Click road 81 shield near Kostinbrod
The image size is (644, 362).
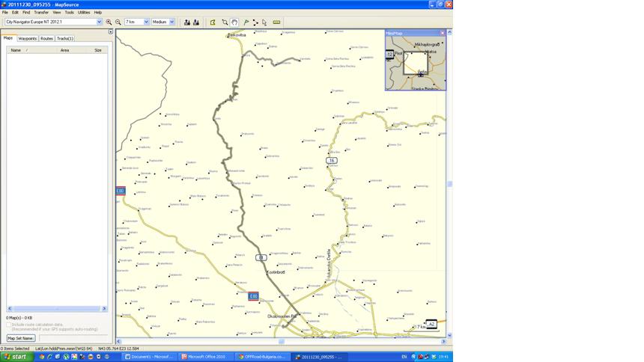(x=261, y=258)
